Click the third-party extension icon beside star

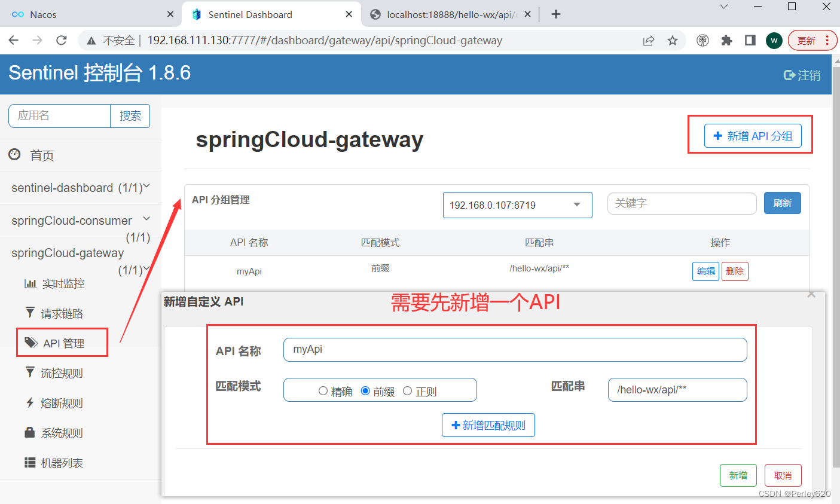[x=703, y=41]
